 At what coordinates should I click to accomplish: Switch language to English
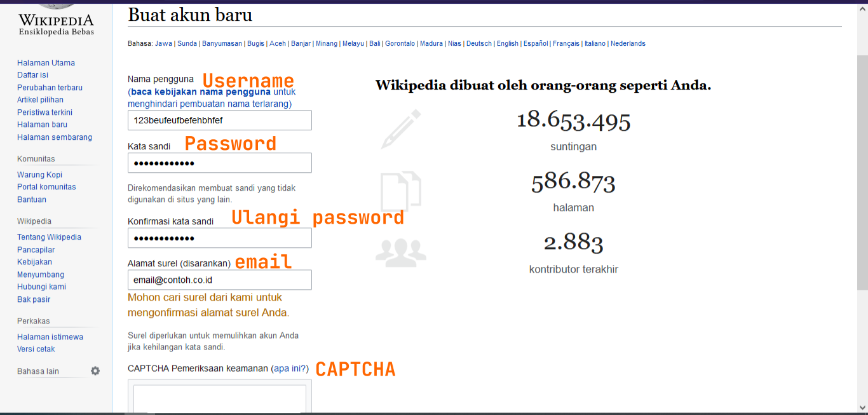(x=508, y=44)
